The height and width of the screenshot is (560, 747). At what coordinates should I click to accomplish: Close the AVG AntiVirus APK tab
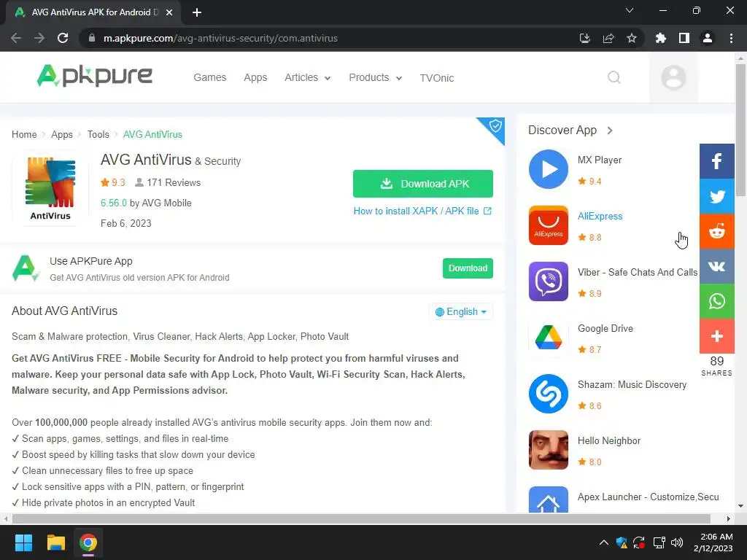click(169, 12)
